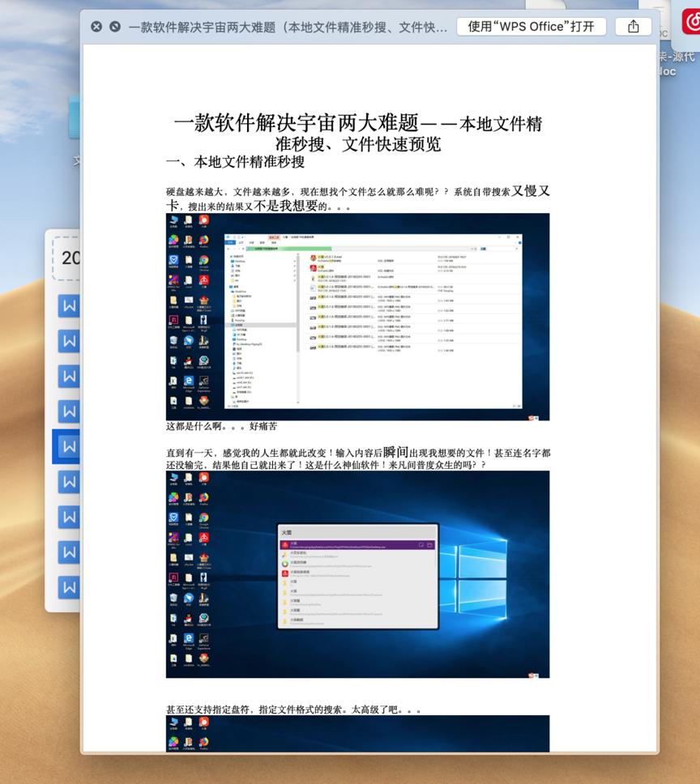Click the red NetEase Music icon at top right
This screenshot has width=700, height=784.
pyautogui.click(x=690, y=22)
